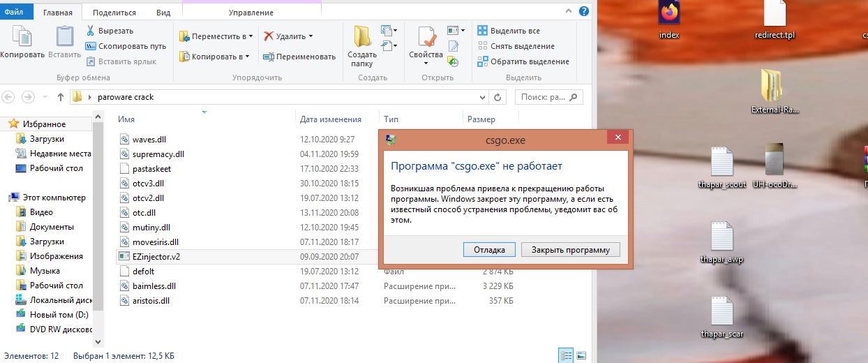Sort by the Дата изменения column header

[331, 119]
